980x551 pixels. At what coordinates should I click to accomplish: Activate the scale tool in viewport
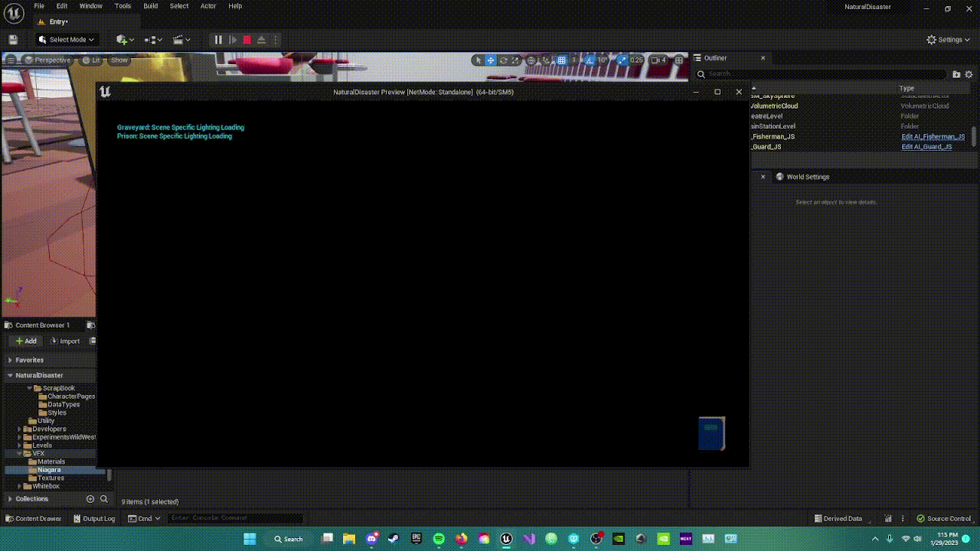coord(515,60)
